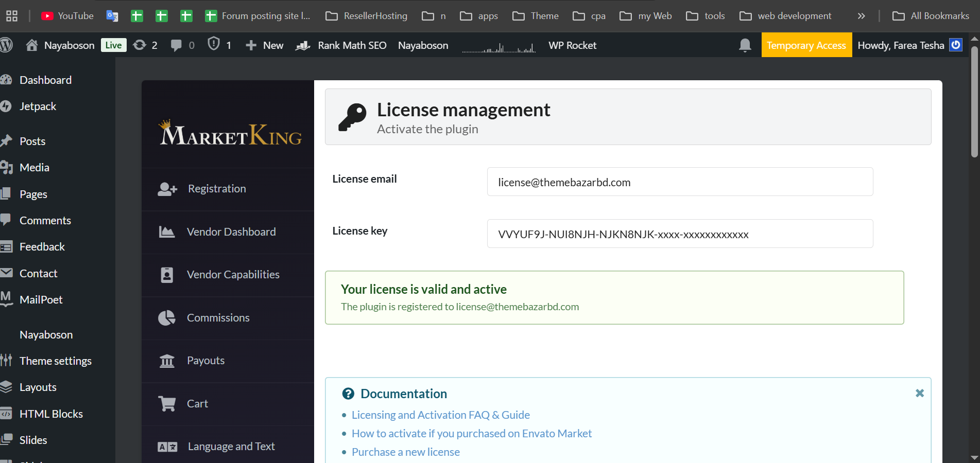Click the user avatar power icon
Screen dimensions: 980x463
point(956,45)
